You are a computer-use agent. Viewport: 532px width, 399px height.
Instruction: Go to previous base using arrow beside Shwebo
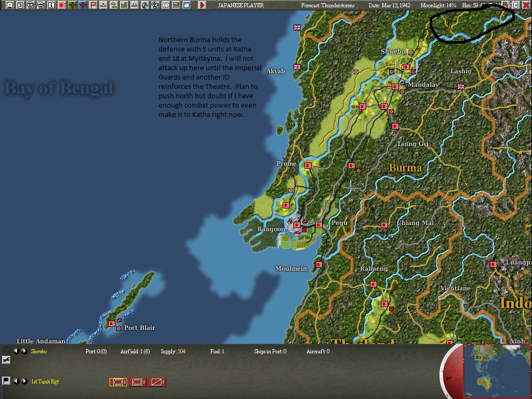(16, 351)
